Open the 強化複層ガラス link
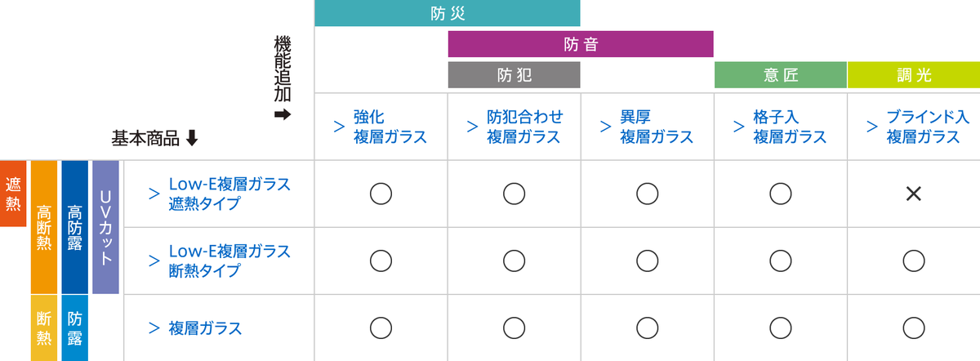 pyautogui.click(x=390, y=127)
